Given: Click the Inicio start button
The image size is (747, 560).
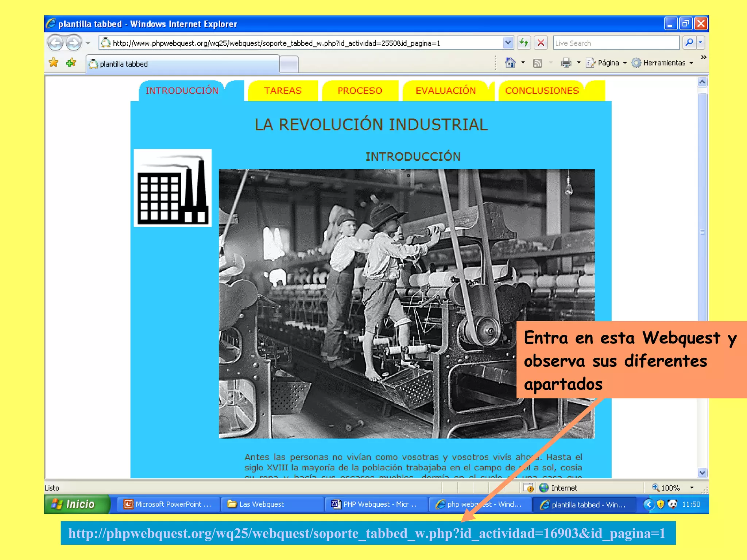Looking at the screenshot, I should point(77,504).
